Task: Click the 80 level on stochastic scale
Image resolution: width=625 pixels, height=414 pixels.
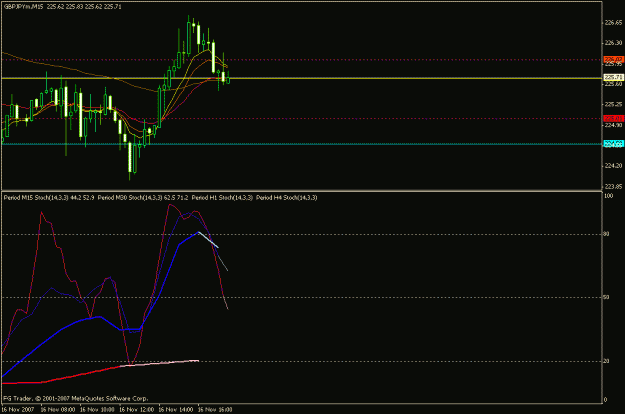Action: pos(607,234)
